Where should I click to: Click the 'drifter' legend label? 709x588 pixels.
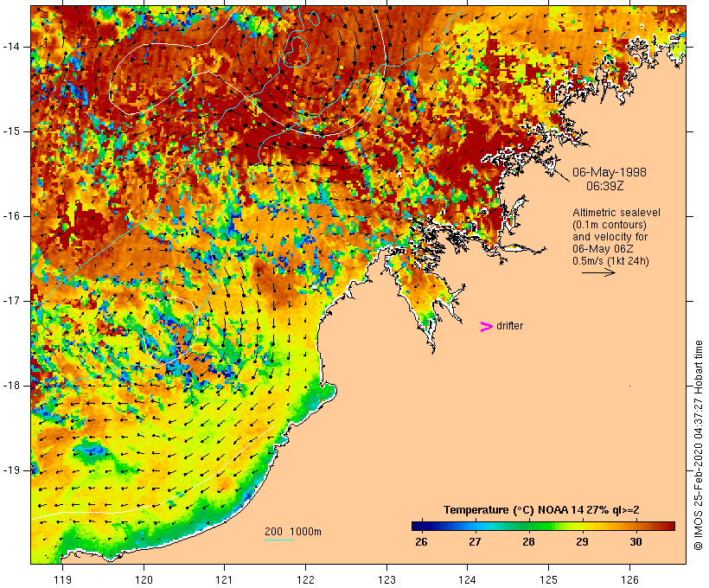(x=509, y=326)
